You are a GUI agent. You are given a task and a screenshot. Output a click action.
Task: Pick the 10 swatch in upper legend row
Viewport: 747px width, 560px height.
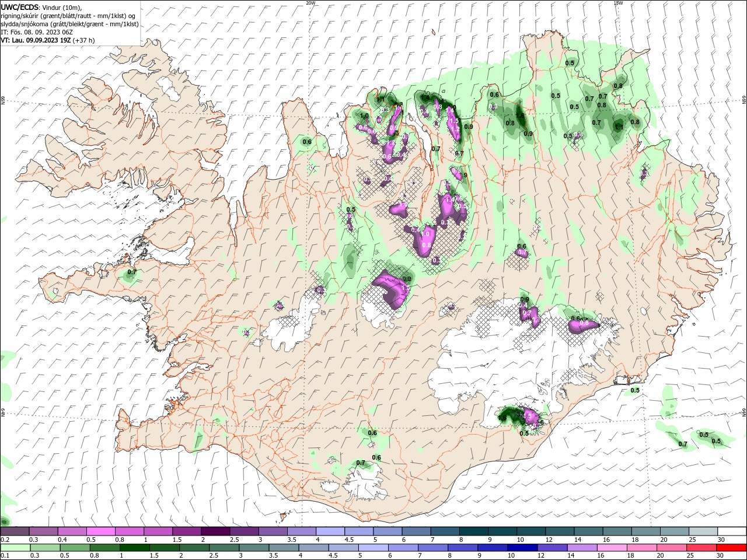click(530, 531)
